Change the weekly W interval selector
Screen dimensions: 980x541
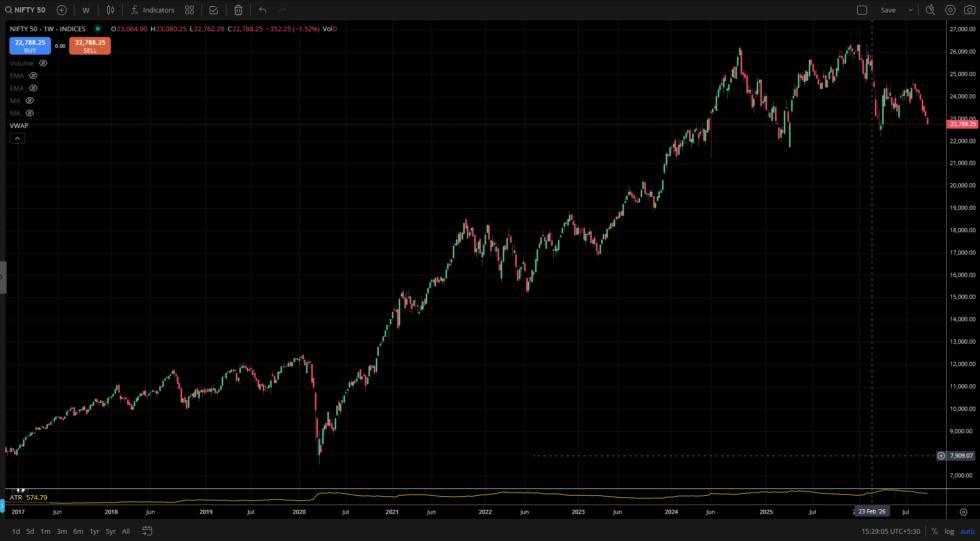(86, 10)
